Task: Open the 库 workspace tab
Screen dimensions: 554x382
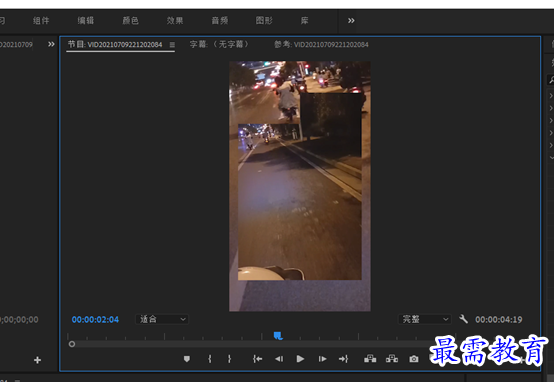Action: 304,20
